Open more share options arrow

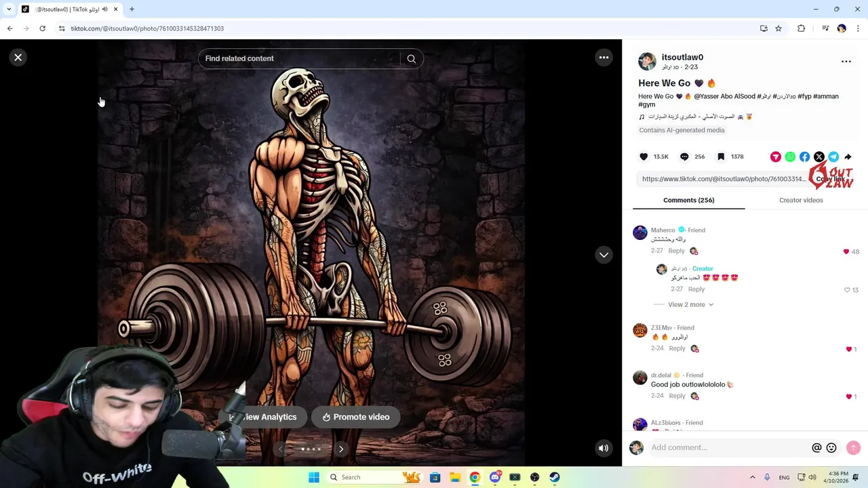click(848, 157)
